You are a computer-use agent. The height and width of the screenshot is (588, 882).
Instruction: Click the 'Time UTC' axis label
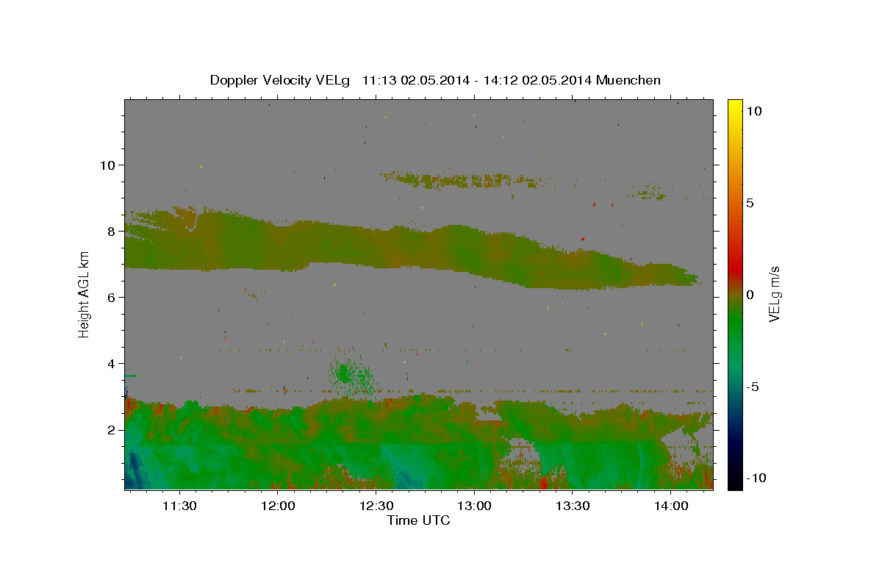coord(418,520)
